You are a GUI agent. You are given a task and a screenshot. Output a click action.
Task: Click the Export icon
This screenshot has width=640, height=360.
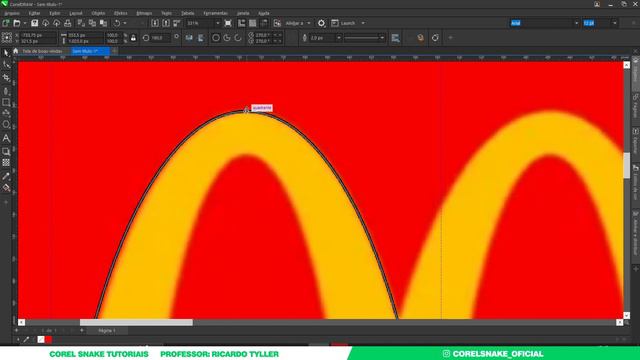tap(166, 23)
